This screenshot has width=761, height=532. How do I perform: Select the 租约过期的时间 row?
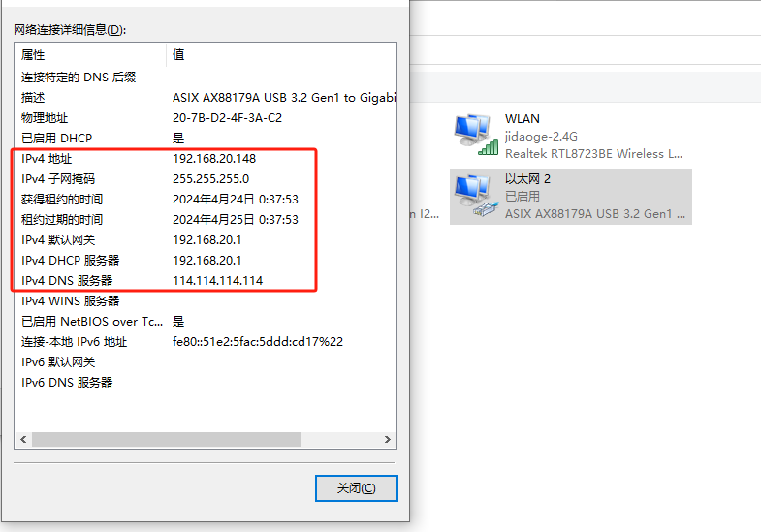pyautogui.click(x=206, y=220)
